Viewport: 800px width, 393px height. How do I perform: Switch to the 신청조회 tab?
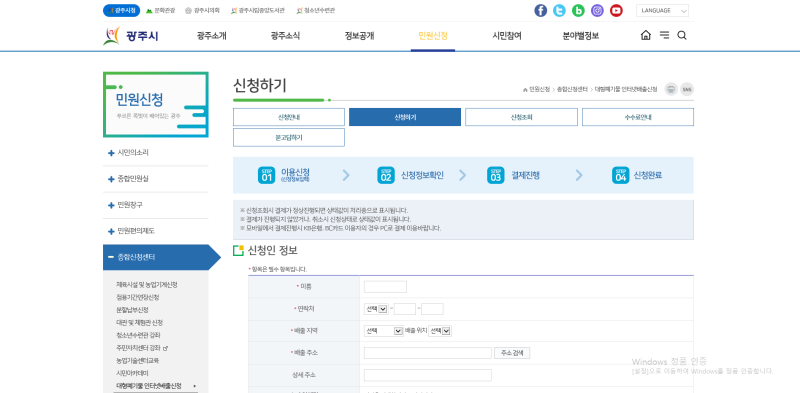[521, 117]
